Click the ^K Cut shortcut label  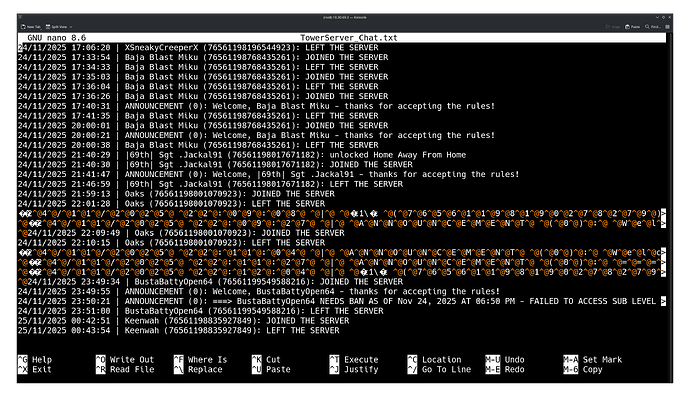tap(266, 359)
